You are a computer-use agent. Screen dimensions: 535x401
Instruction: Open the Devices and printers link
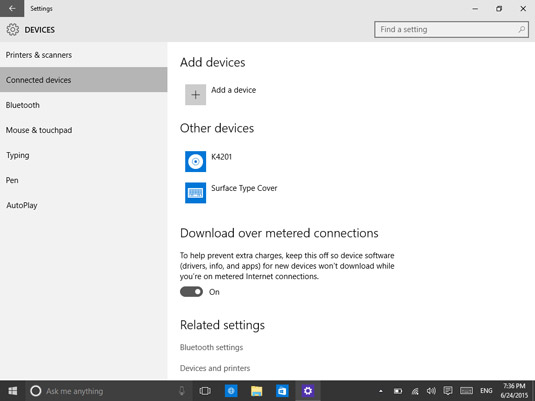215,368
